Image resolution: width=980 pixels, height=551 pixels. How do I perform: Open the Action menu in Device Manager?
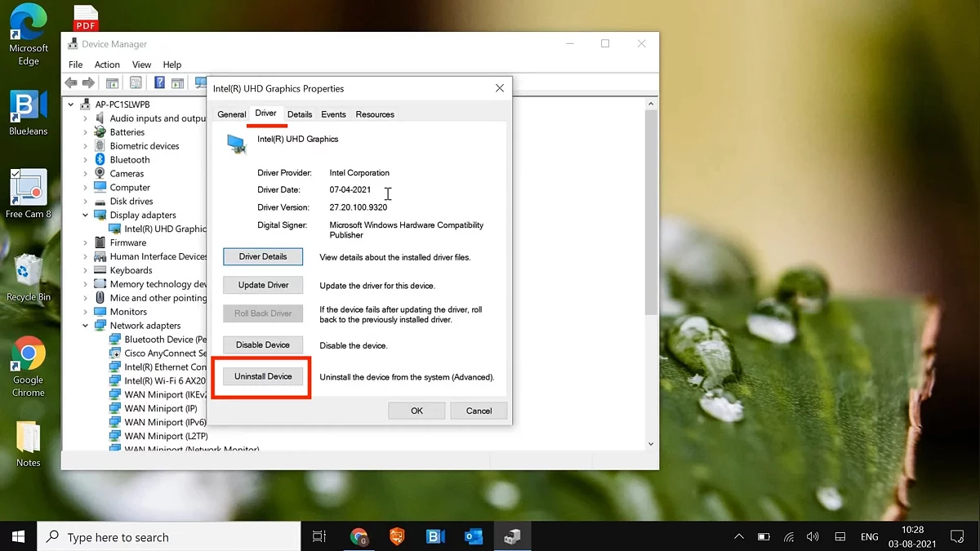[x=107, y=64]
